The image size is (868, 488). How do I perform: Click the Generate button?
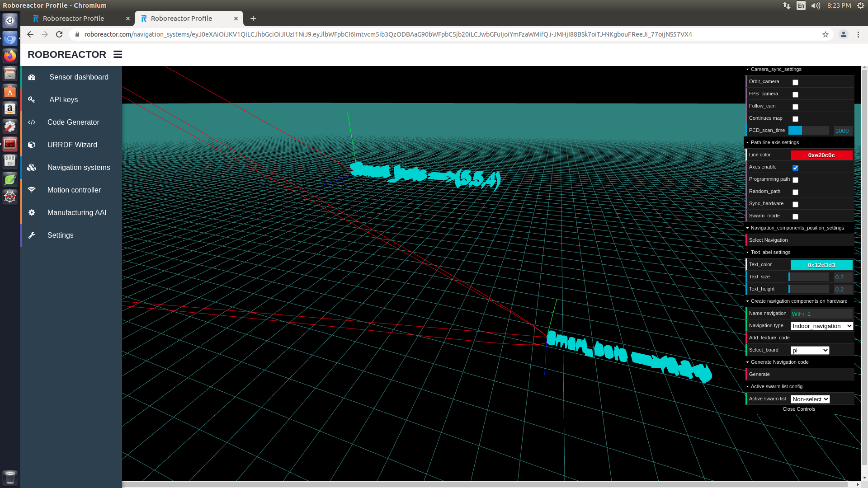[x=799, y=374]
